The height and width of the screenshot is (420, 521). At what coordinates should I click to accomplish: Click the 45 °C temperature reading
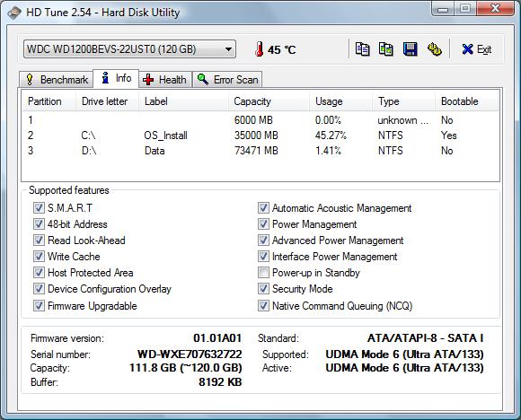click(282, 49)
